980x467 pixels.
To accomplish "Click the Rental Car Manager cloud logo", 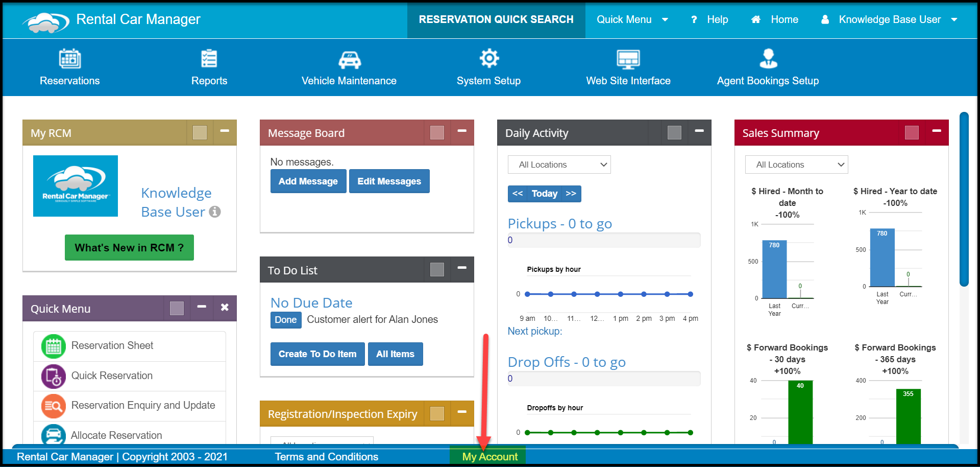I will pos(46,22).
